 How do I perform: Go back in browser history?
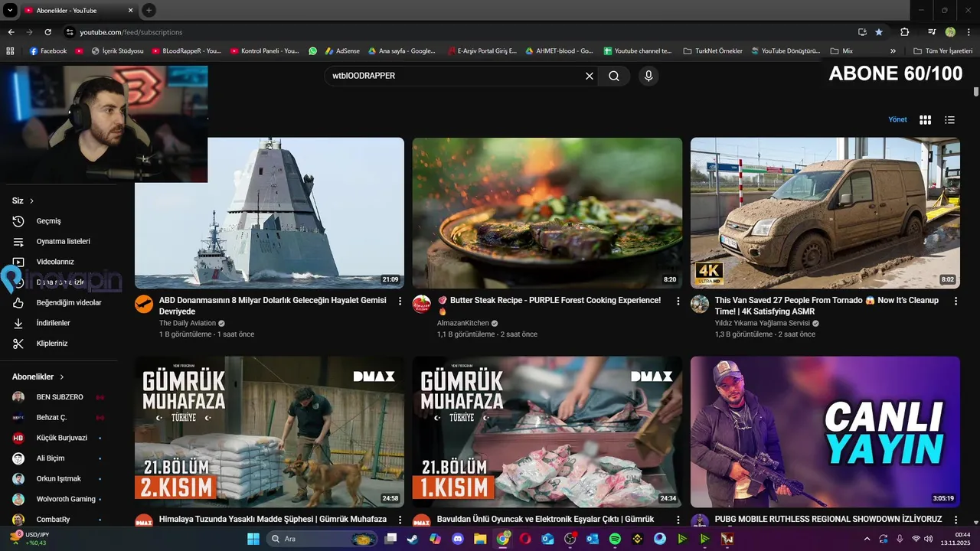click(x=11, y=32)
